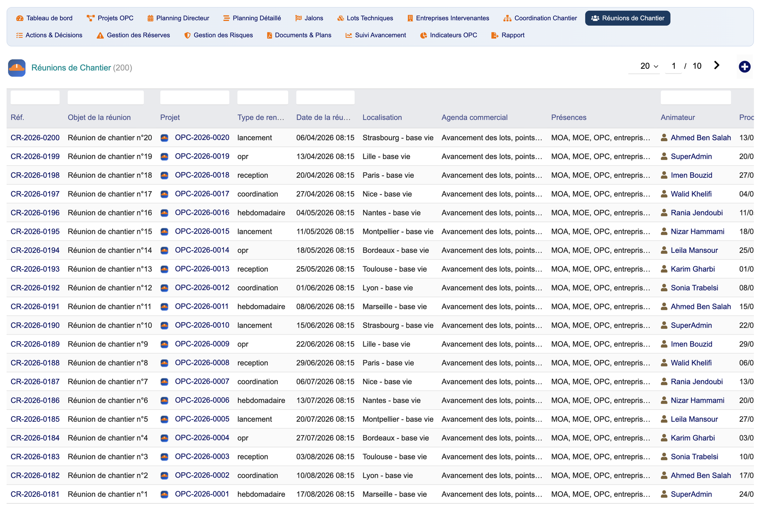Click user icon next to Nizar Hammami in CR-2026-0195 row
The width and height of the screenshot is (761, 532).
[664, 231]
